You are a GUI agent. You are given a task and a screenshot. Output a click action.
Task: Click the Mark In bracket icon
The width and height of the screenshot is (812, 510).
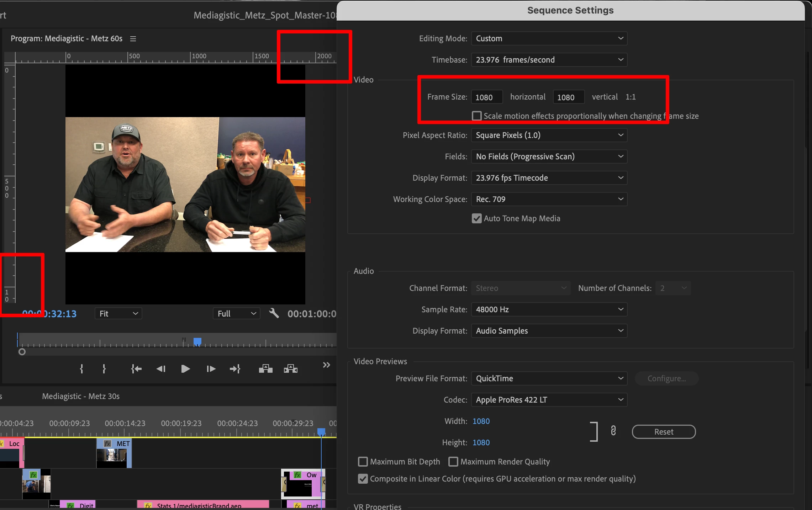click(81, 369)
